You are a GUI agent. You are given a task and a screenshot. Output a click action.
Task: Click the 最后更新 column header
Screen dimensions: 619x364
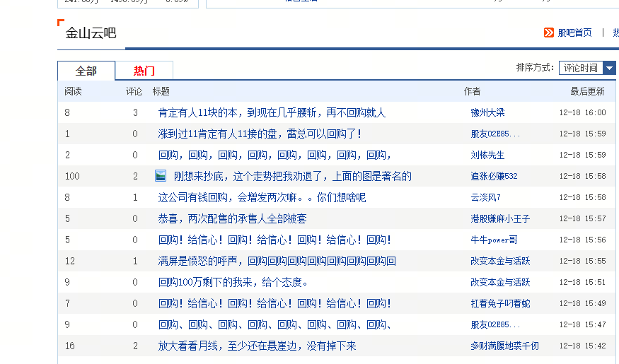[587, 91]
